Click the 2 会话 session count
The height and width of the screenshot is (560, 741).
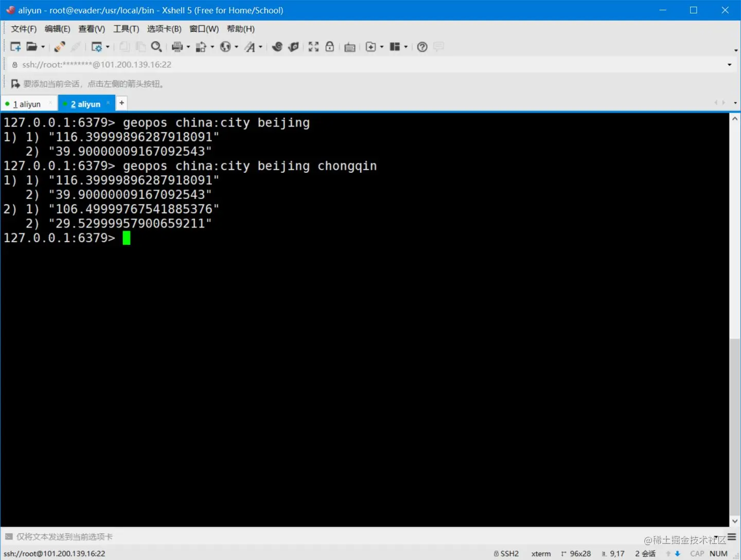coord(645,554)
